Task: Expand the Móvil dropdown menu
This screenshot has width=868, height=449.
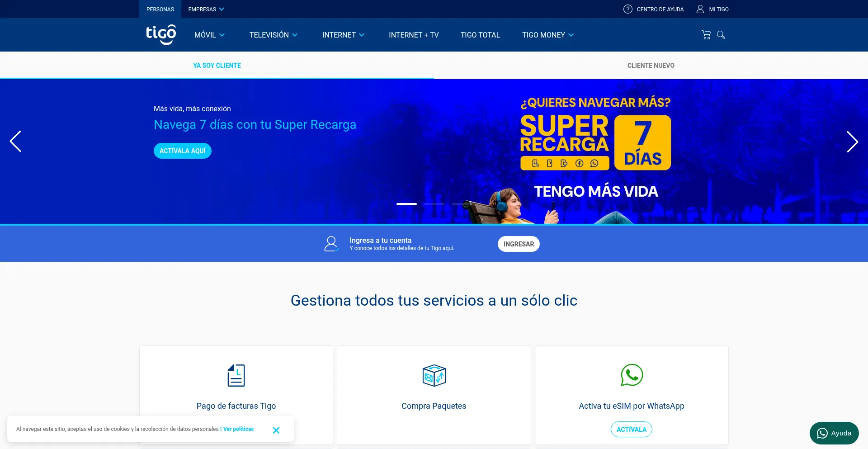Action: tap(209, 35)
